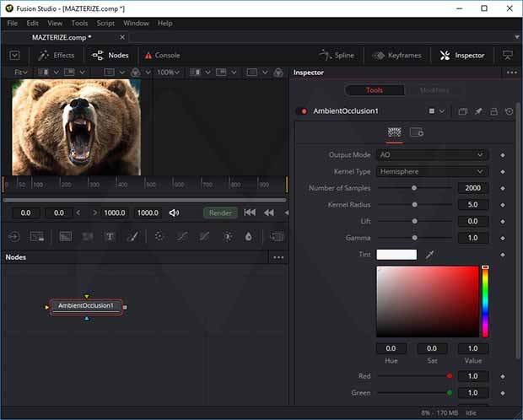Select the Tools tab in the Inspector
Image resolution: width=523 pixels, height=420 pixels.
coord(375,90)
